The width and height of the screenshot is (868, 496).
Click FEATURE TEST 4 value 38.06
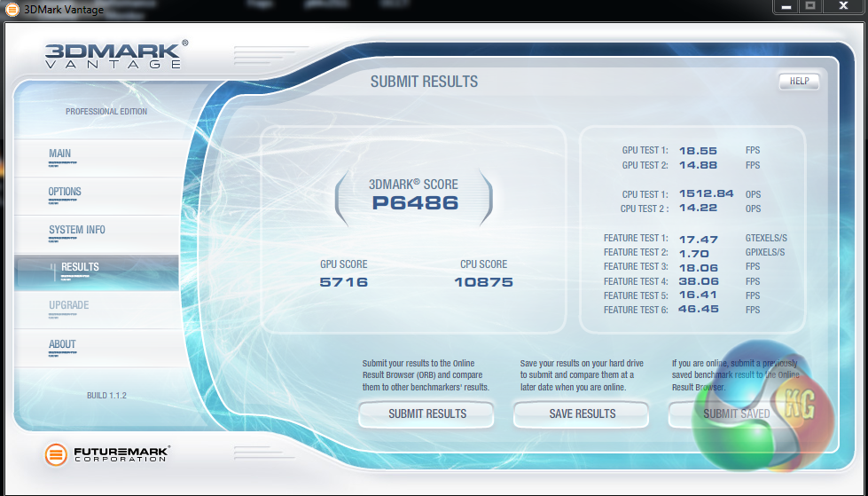point(699,281)
